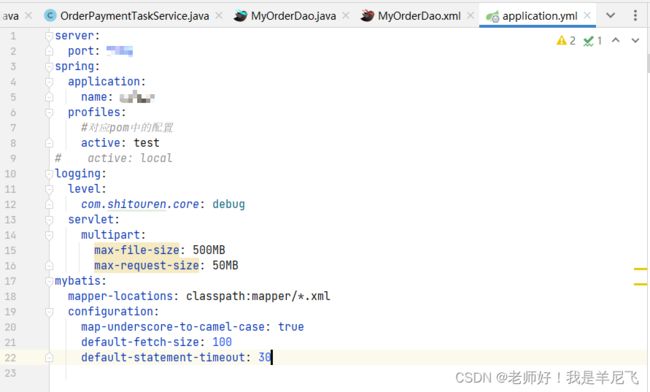Click the 'mapper-locations' key

120,297
